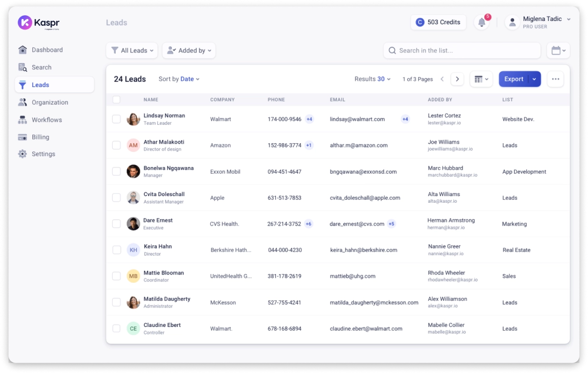Click the credits coin icon
588x374 pixels.
[420, 22]
